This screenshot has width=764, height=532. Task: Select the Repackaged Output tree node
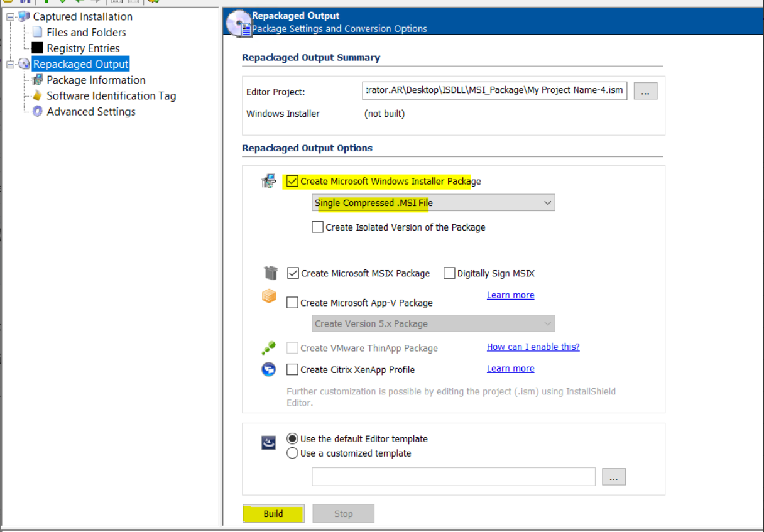81,64
